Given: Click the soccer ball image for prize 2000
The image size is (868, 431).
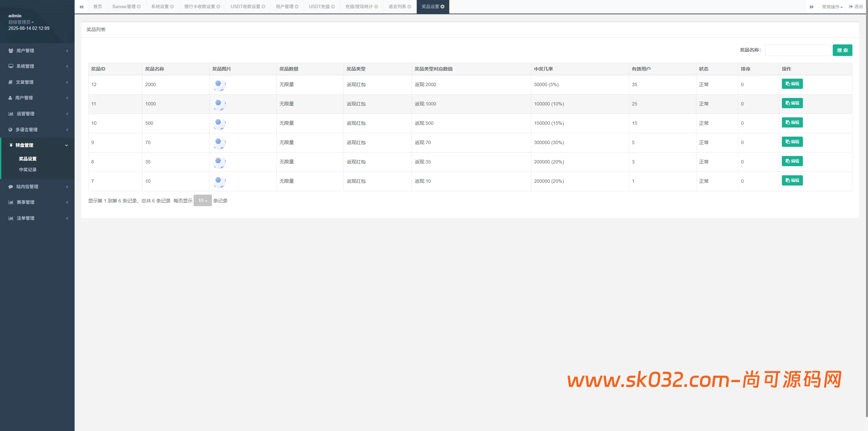Looking at the screenshot, I should (x=219, y=85).
